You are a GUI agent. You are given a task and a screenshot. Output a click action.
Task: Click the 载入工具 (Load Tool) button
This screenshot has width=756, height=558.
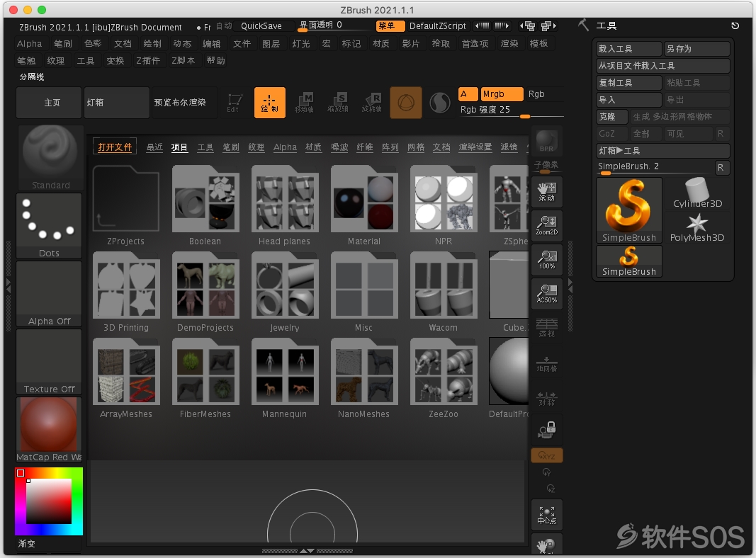(629, 49)
